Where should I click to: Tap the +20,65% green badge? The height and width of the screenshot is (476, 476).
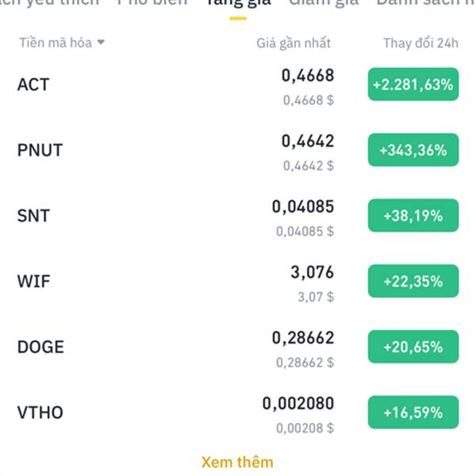413,347
